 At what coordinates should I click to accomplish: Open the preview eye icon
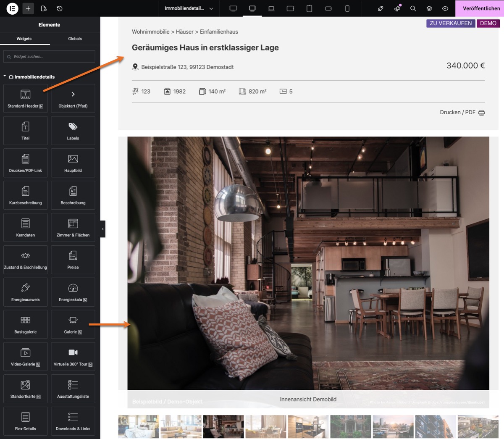[x=445, y=8]
